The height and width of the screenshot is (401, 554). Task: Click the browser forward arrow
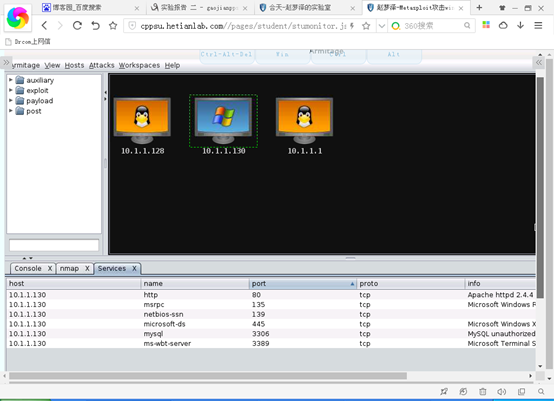coord(60,25)
